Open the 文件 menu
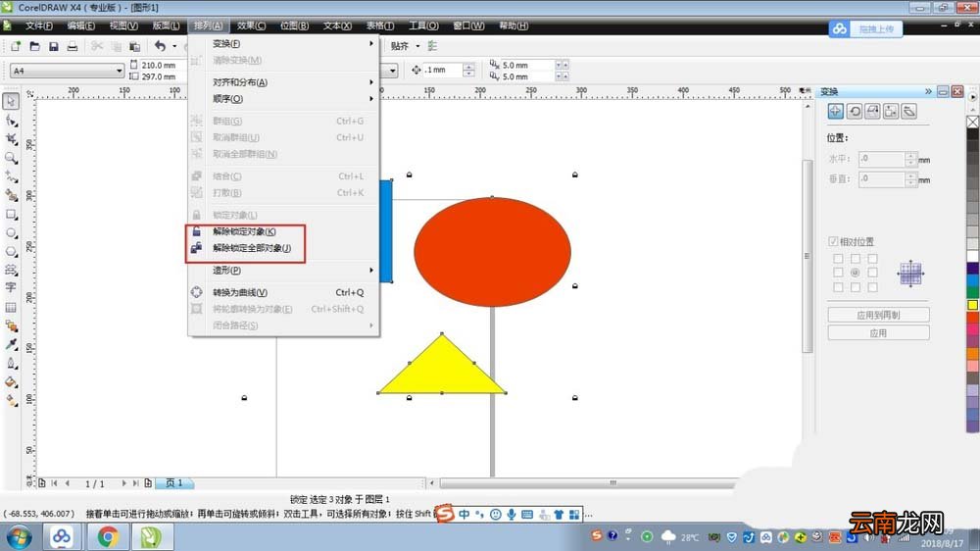 [x=39, y=25]
